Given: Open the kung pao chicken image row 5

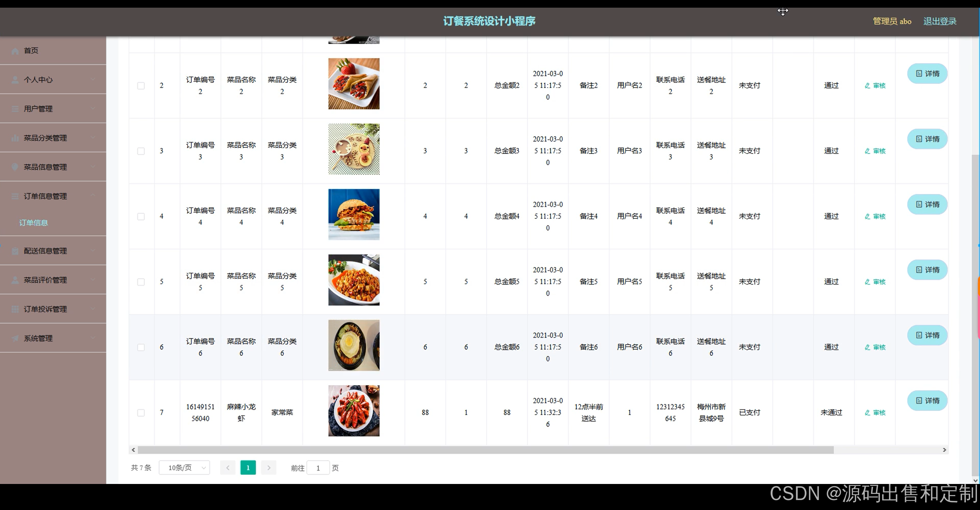Looking at the screenshot, I should pos(354,280).
